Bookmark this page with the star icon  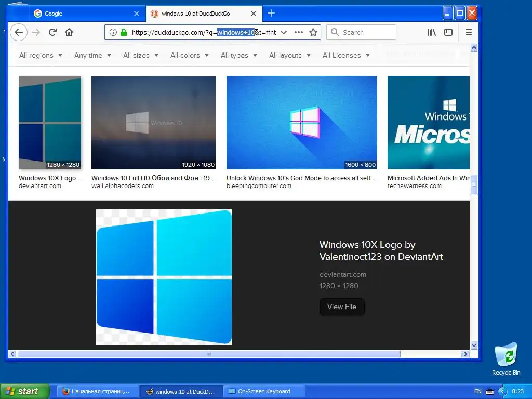coord(313,32)
